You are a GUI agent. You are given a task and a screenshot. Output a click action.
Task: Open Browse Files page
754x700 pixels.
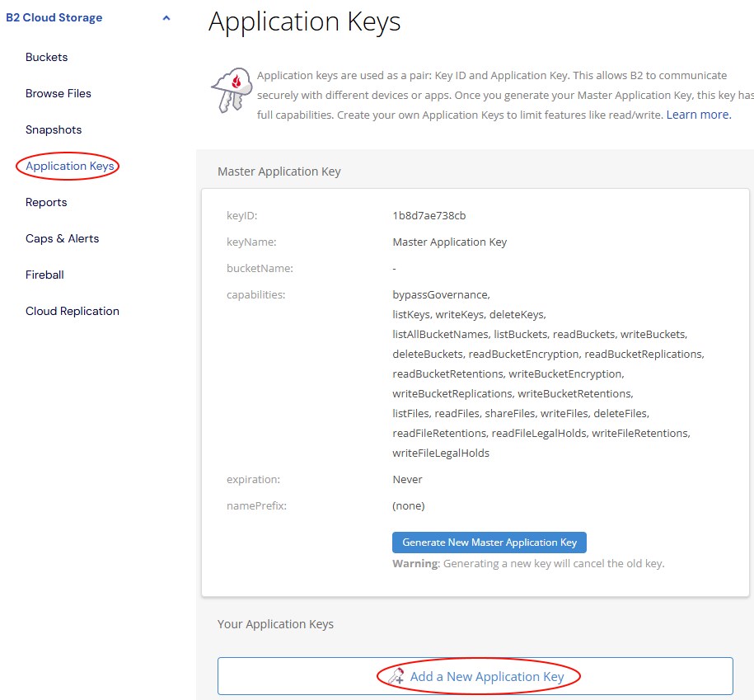pos(59,93)
